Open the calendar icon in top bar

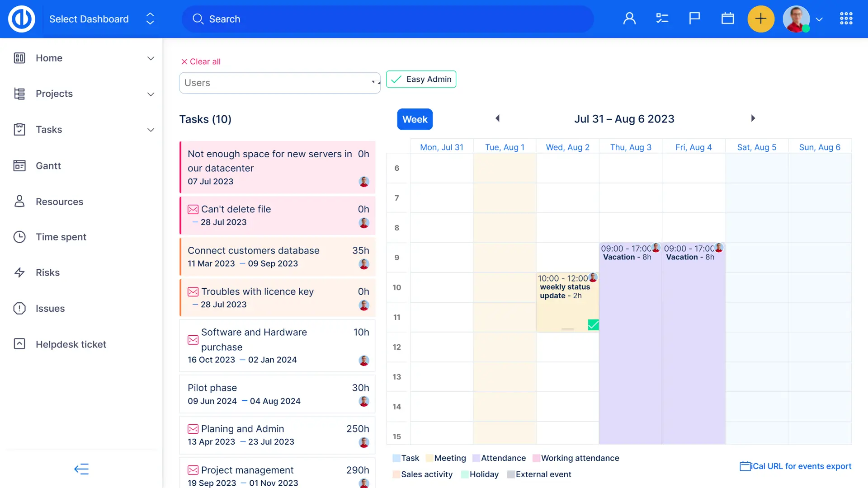pos(727,19)
